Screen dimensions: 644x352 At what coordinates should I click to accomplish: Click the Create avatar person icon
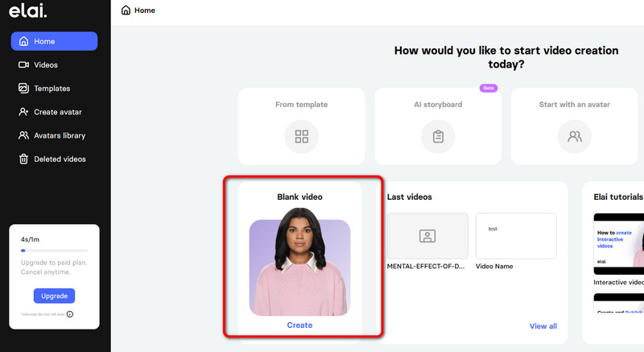click(x=24, y=112)
